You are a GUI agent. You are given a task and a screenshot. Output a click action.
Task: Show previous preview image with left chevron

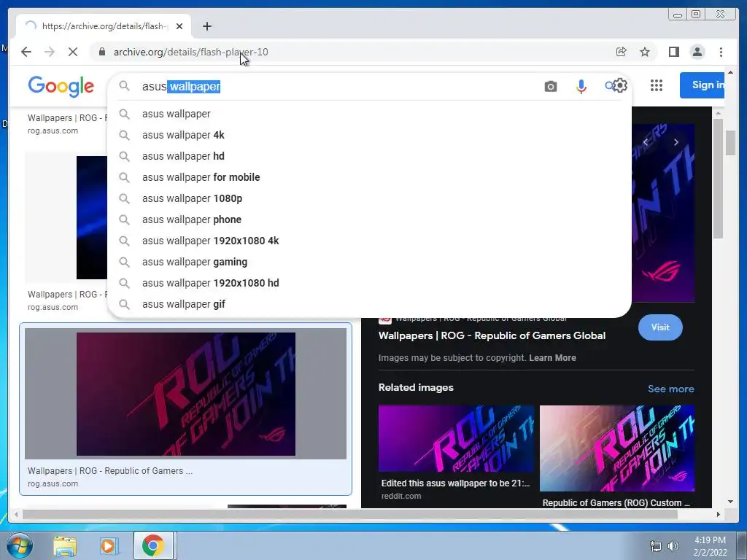point(646,142)
